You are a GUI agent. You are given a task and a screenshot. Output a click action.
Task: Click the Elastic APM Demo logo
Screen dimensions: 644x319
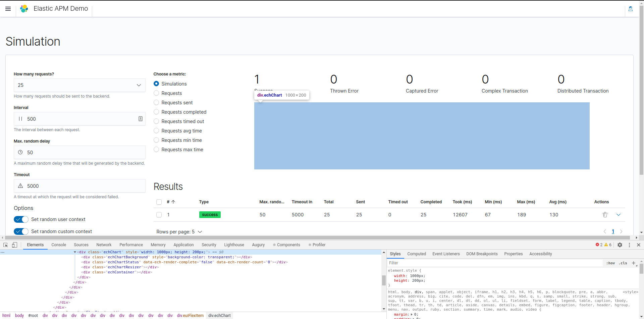[x=24, y=8]
